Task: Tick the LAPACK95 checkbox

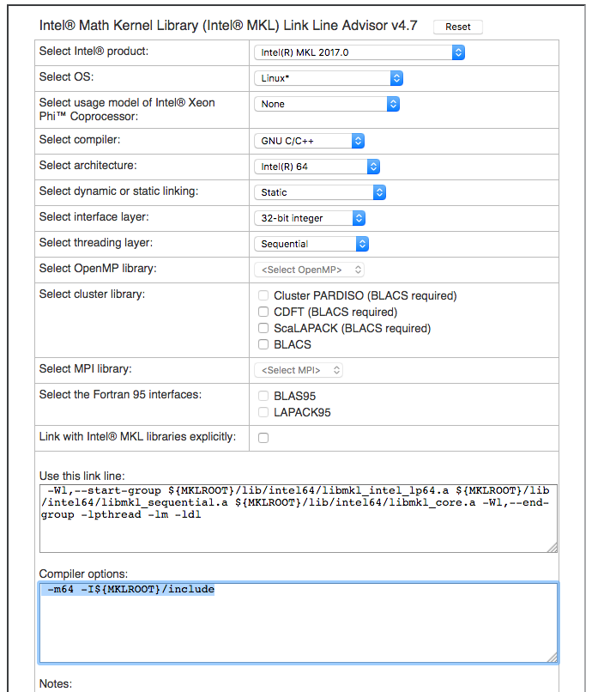Action: pyautogui.click(x=264, y=413)
